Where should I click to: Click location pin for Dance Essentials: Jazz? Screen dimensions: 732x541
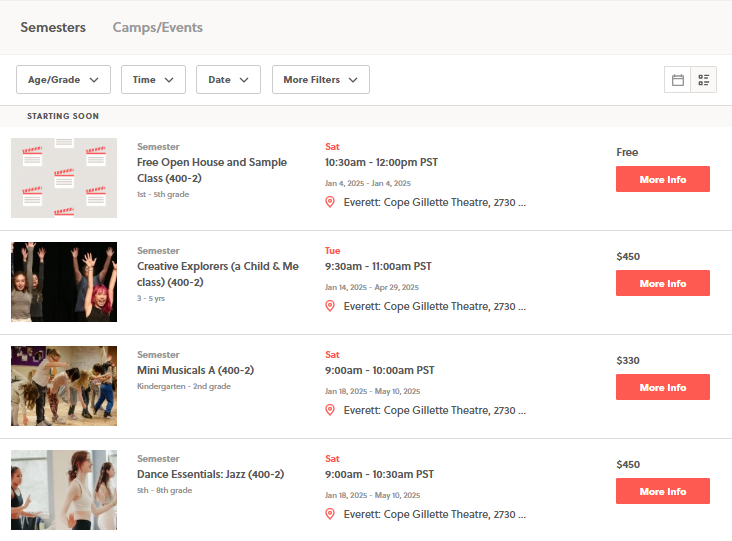point(330,514)
